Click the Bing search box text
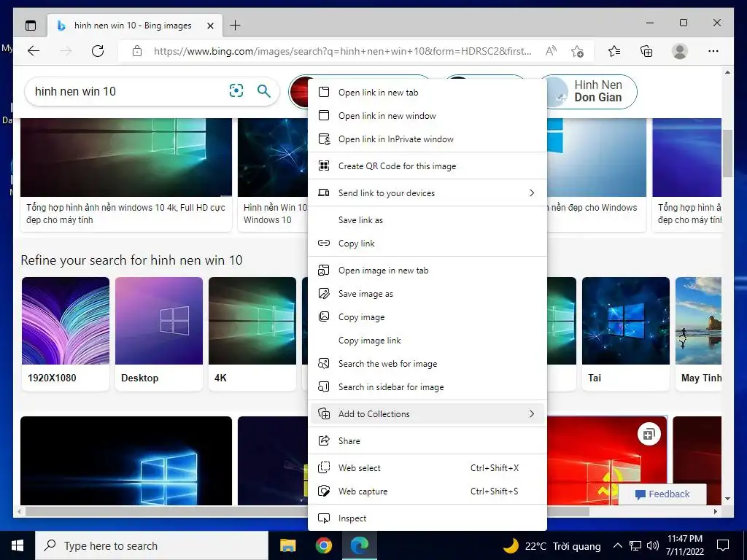Screen dimensions: 747x560 point(75,91)
